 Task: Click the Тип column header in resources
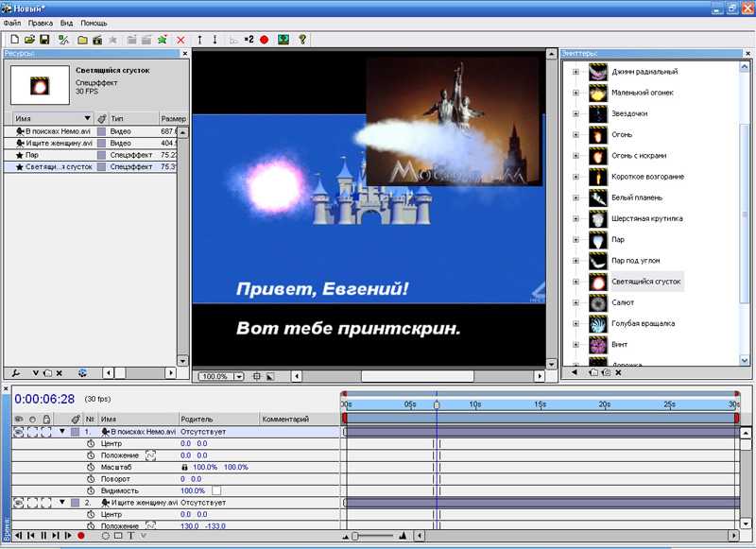133,118
